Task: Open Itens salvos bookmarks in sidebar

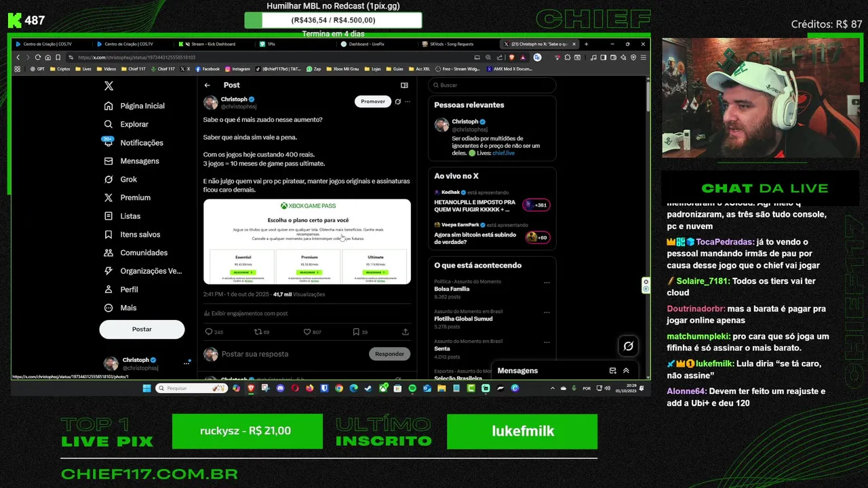Action: click(x=132, y=234)
